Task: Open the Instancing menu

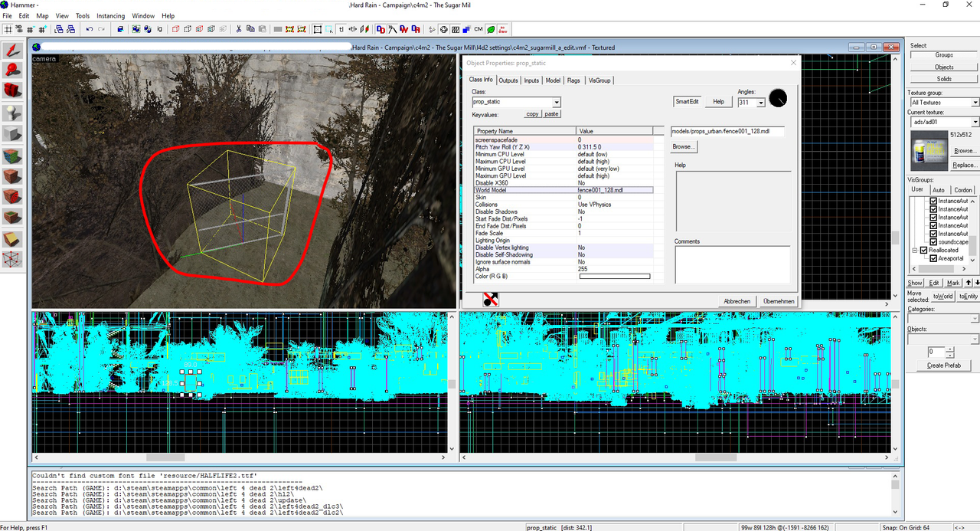Action: (x=110, y=15)
